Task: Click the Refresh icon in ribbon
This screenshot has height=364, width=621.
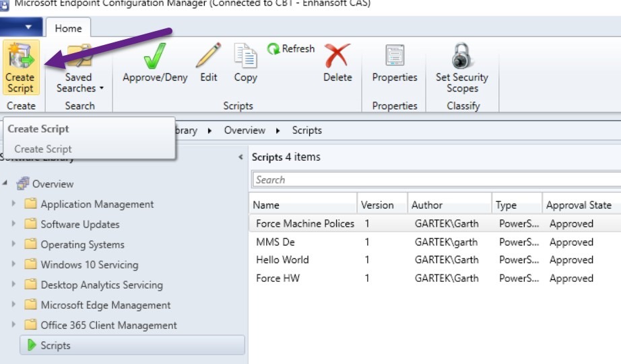Action: coord(273,49)
